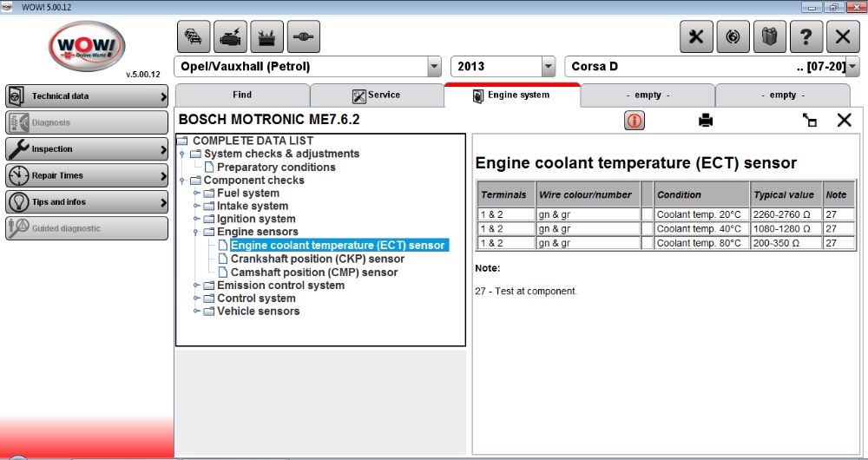Click the Coolant temp. 20°C cell
The image size is (868, 460).
point(701,214)
